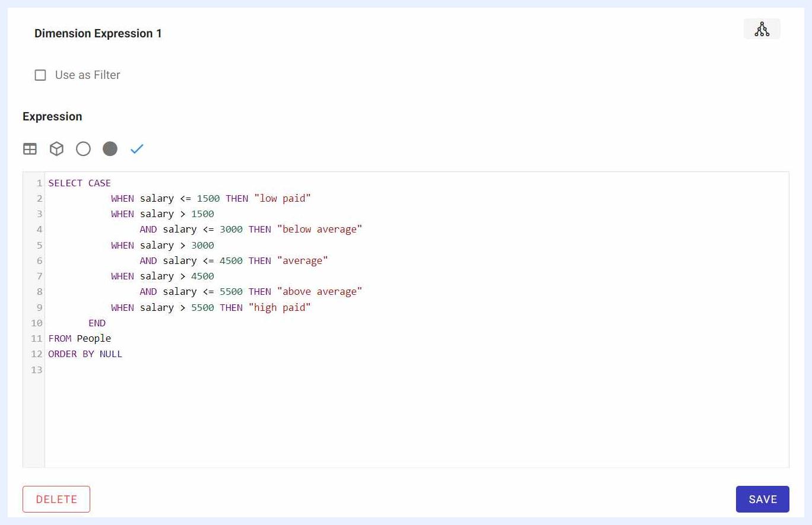Delete this dimension expression

(56, 499)
